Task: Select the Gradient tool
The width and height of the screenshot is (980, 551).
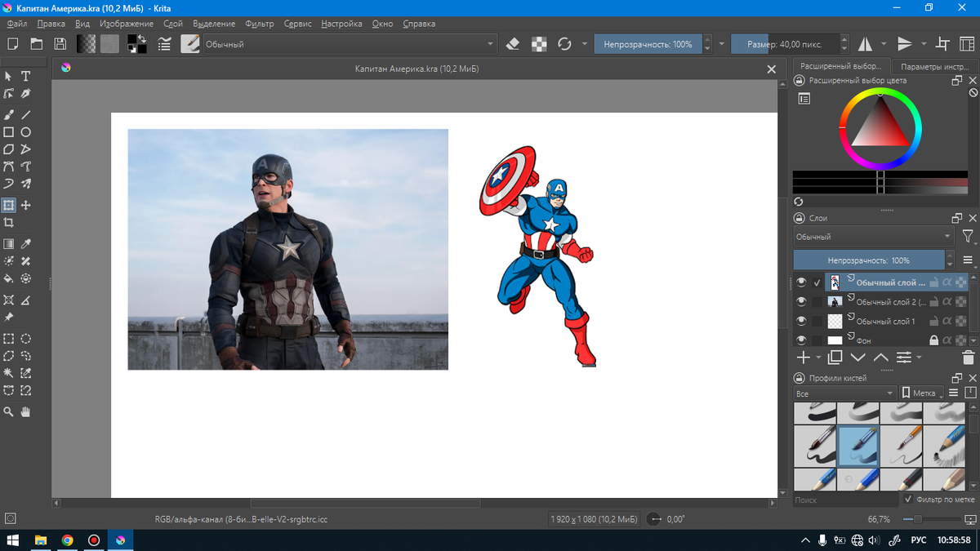Action: point(9,244)
